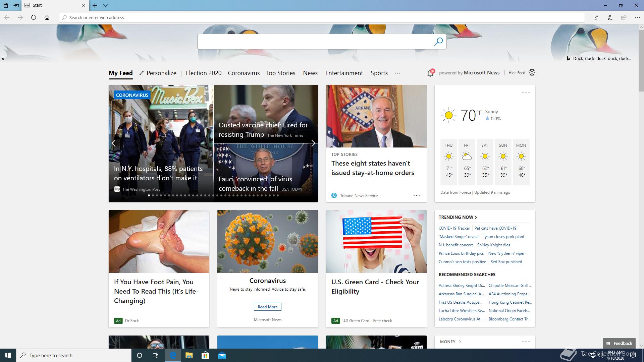Close background image info X icon
This screenshot has width=644, height=362.
3,59
